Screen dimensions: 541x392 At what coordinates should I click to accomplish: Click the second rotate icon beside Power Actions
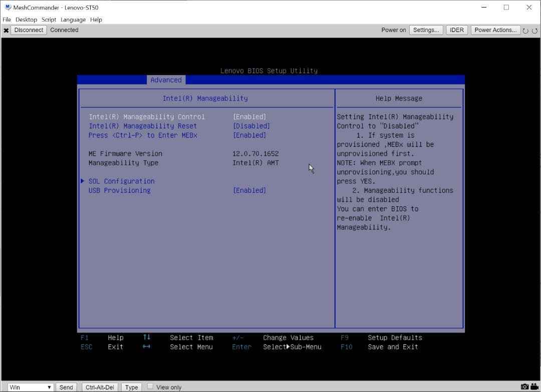tap(534, 31)
